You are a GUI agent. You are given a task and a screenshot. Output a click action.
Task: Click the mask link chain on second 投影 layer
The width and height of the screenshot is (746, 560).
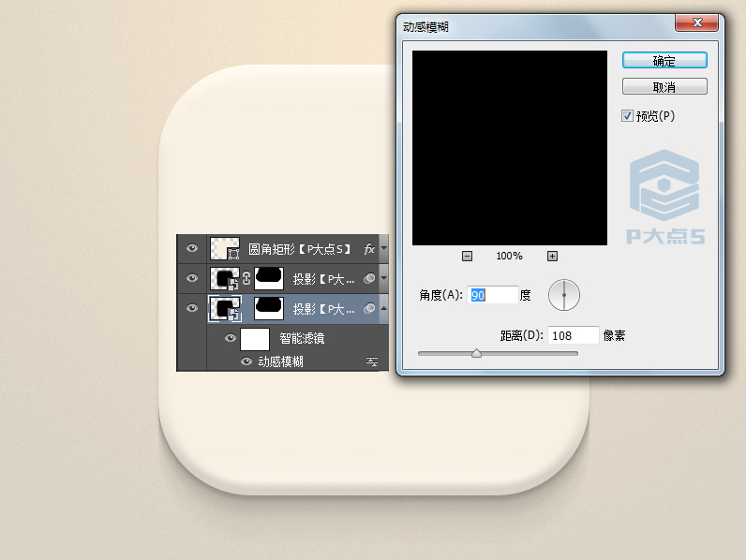click(246, 279)
